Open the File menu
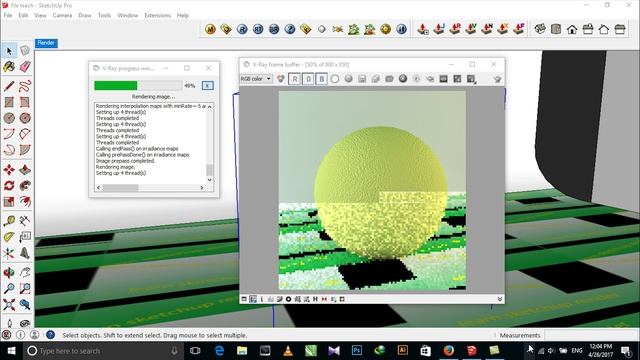The width and height of the screenshot is (640, 360). 8,15
